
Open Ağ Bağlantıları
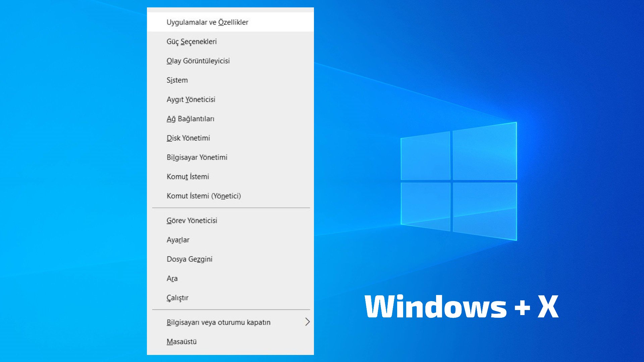click(230, 119)
